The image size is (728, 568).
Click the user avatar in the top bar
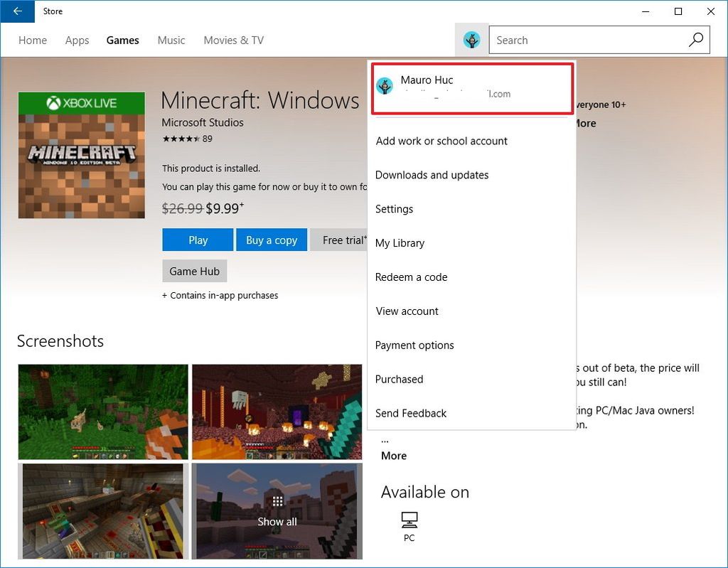tap(471, 40)
